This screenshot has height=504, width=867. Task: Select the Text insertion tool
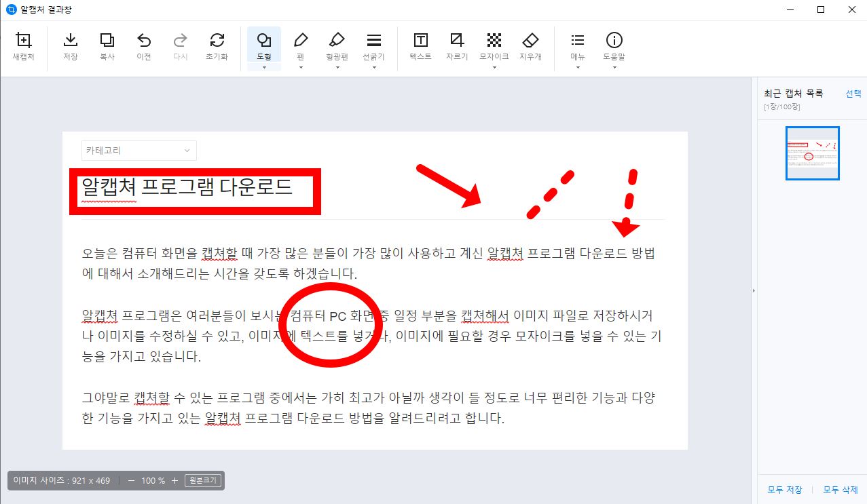pyautogui.click(x=420, y=46)
